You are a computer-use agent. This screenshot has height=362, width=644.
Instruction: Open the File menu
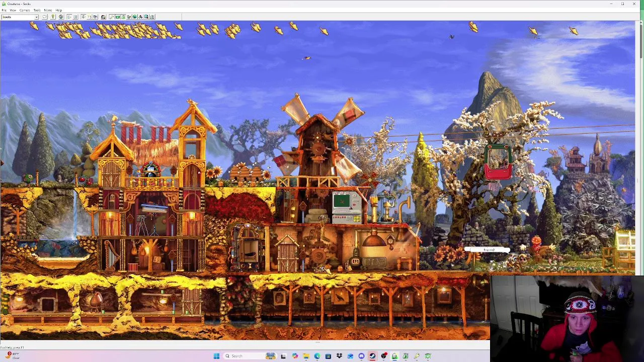tap(4, 10)
